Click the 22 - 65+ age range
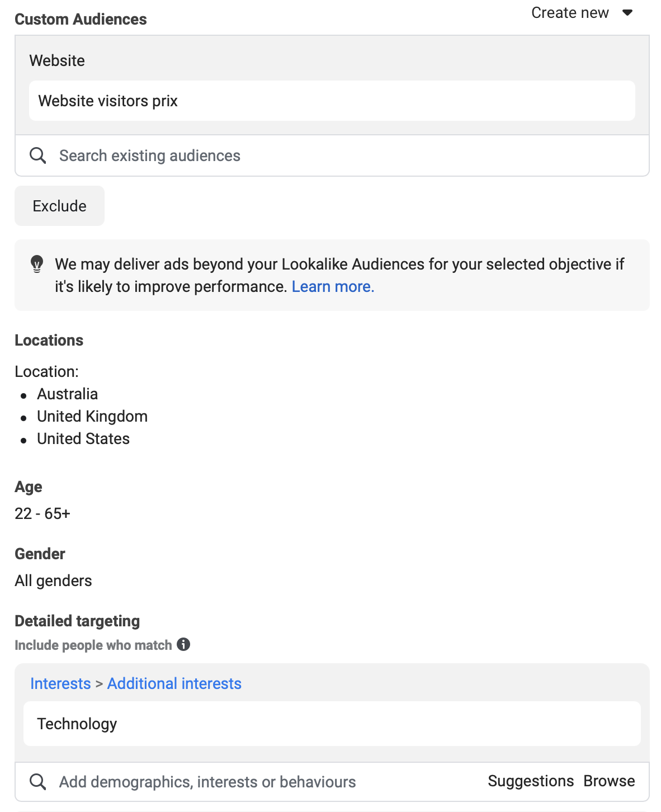Viewport: 661px width, 812px height. click(43, 513)
